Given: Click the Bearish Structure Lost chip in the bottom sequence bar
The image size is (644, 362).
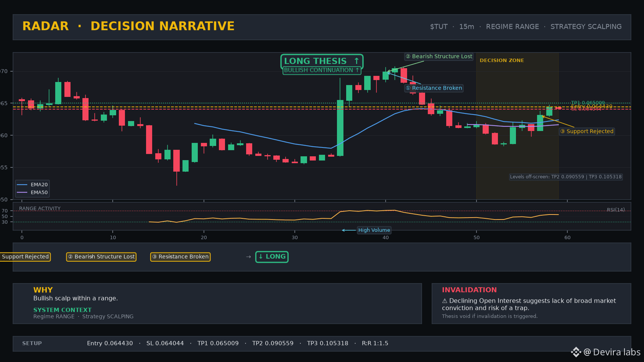Looking at the screenshot, I should [x=101, y=257].
